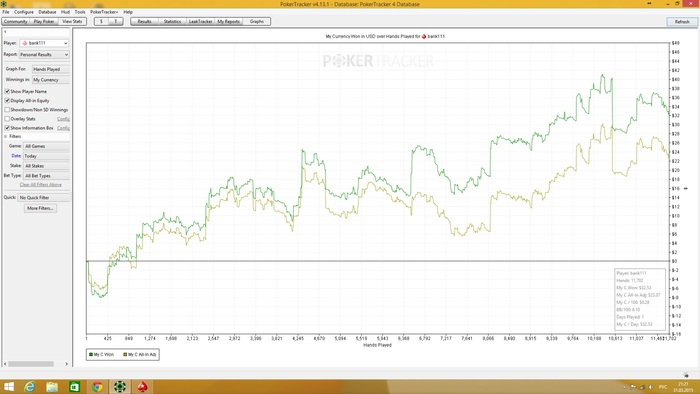Switch to PokerTracker chip icon in taskbar

(120, 387)
